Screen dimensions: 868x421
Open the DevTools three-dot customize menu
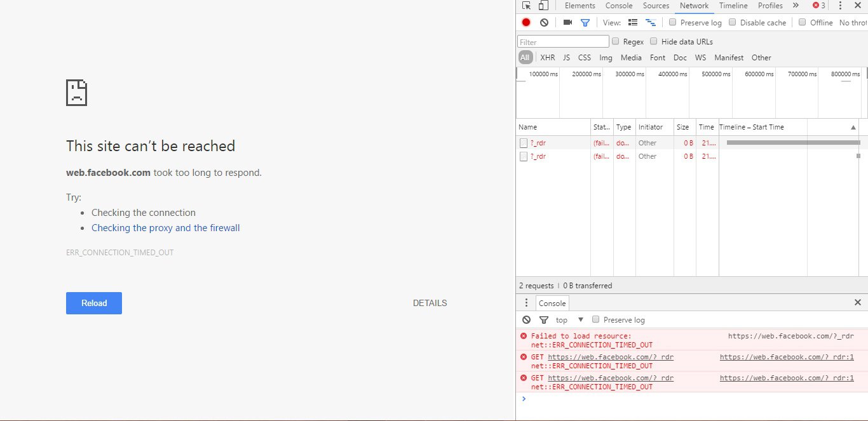pos(840,6)
